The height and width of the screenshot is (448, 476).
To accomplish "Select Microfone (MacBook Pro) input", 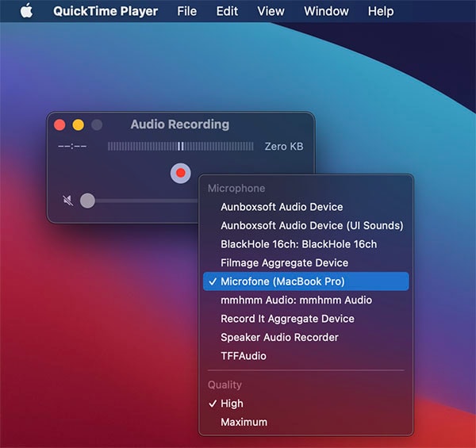I will (305, 281).
